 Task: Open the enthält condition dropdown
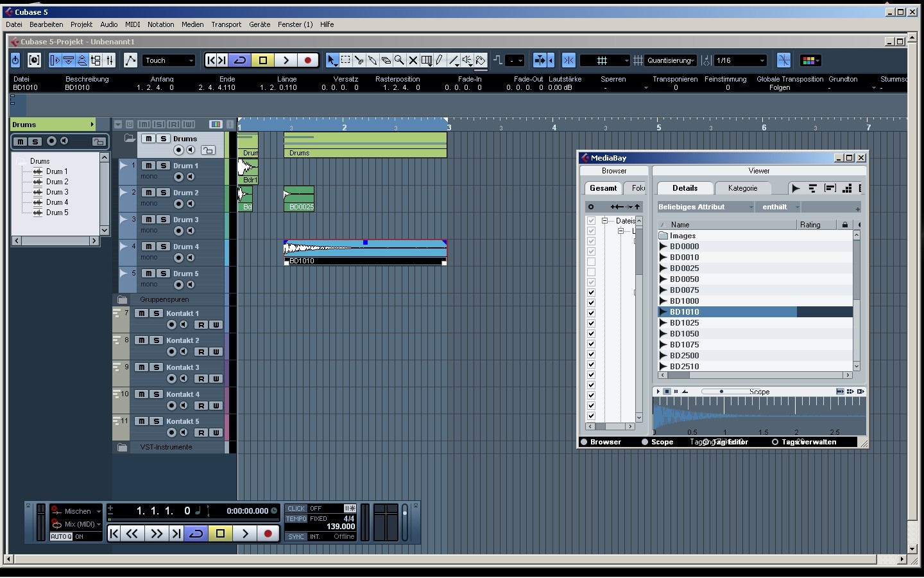point(778,207)
